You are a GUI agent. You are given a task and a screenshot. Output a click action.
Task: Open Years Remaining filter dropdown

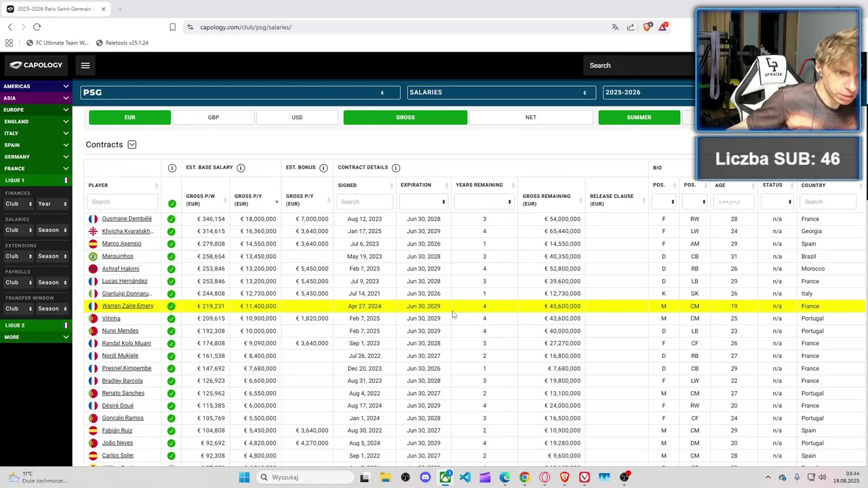tap(484, 201)
